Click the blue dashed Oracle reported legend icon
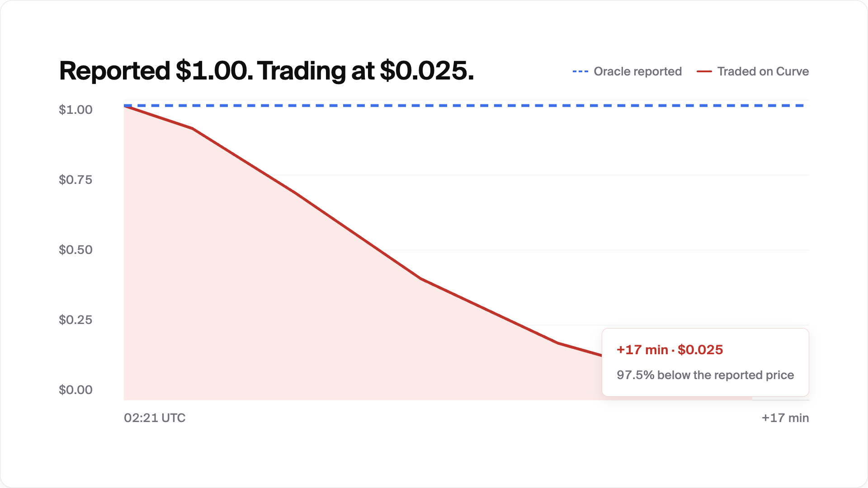The image size is (868, 488). (x=580, y=71)
